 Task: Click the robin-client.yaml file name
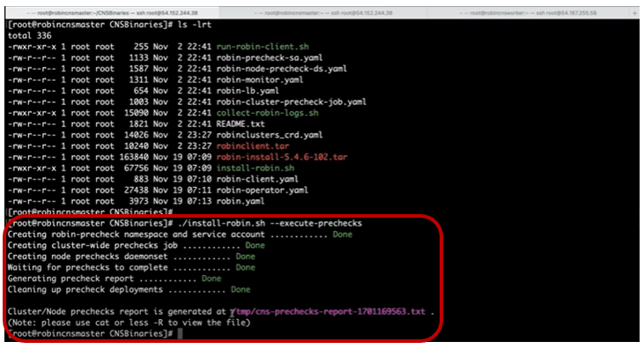pos(257,179)
